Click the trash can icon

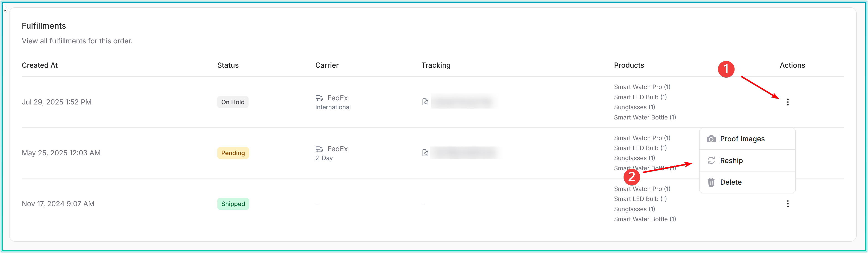(711, 182)
